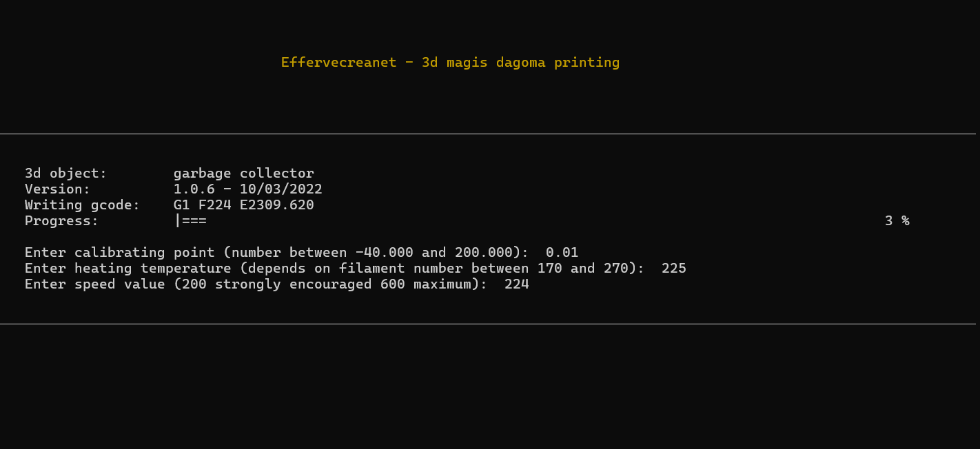
Task: Click the lower horizontal separator line
Action: point(488,324)
